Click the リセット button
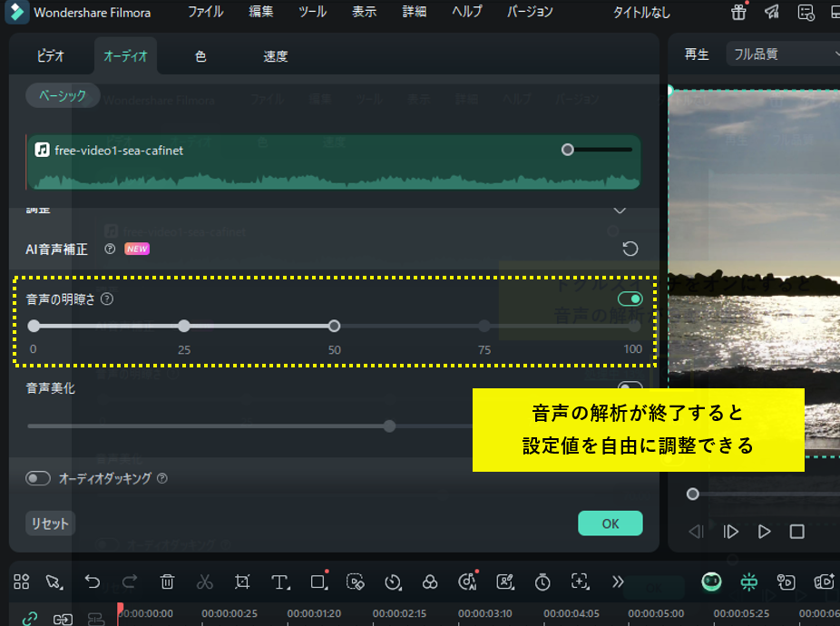 (x=50, y=523)
